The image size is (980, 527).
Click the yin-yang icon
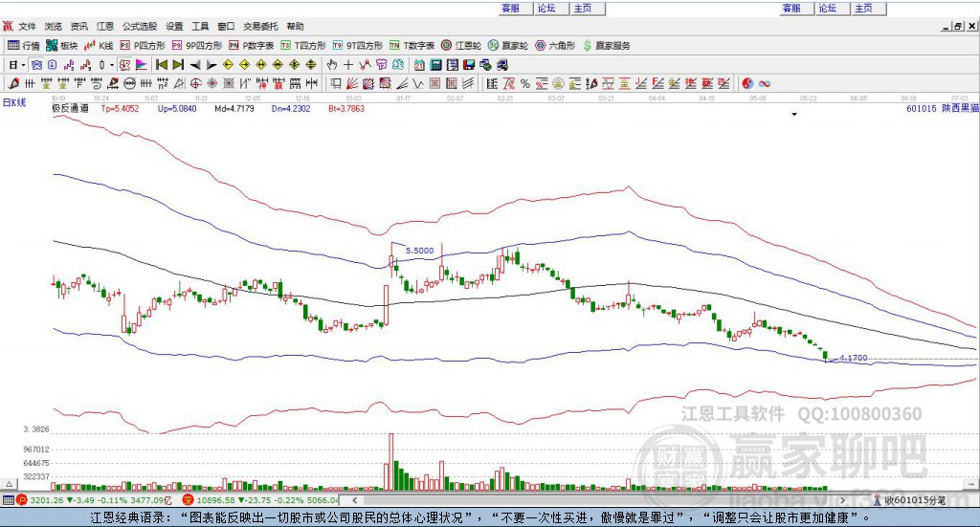pos(747,83)
